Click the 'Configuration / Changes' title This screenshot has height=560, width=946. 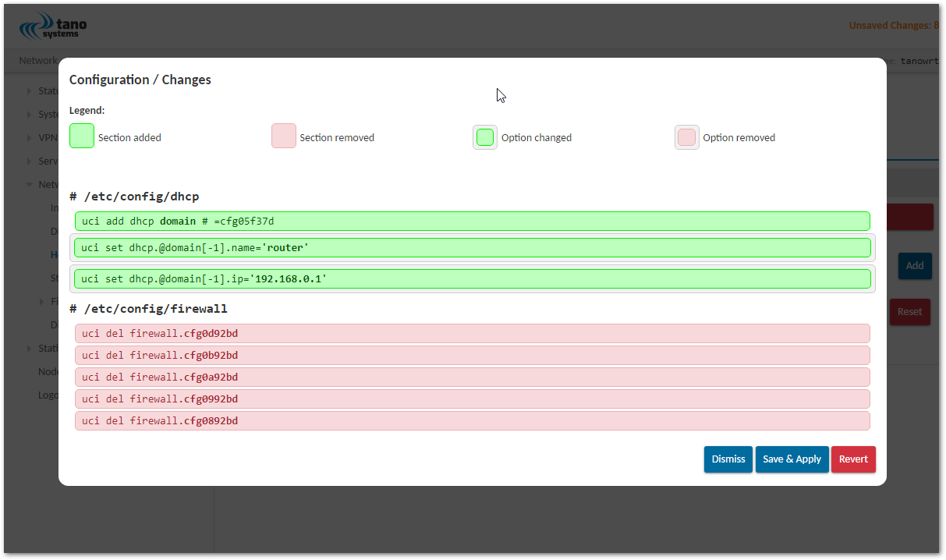point(140,80)
